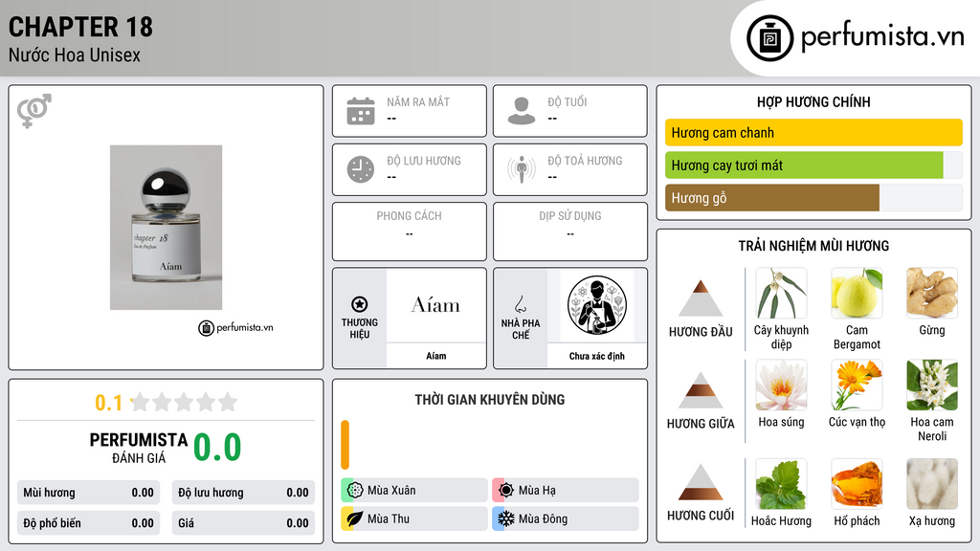This screenshot has height=551, width=980.
Task: Click the Aíam brand name caption
Action: pyautogui.click(x=435, y=356)
